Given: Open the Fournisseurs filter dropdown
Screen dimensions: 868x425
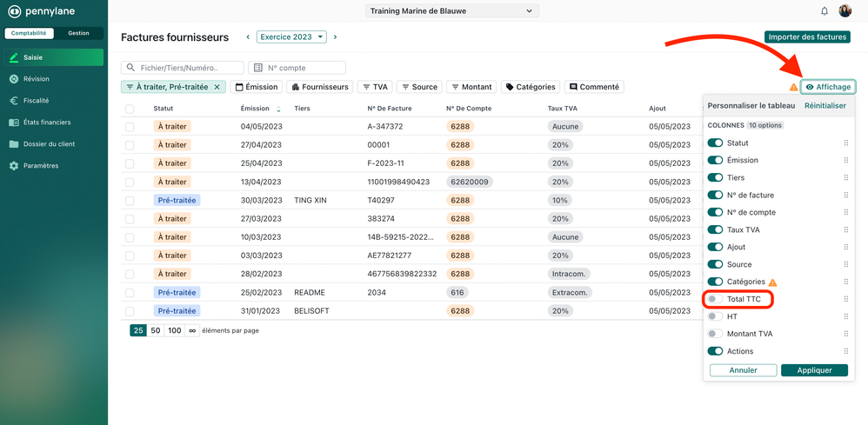Looking at the screenshot, I should [319, 87].
